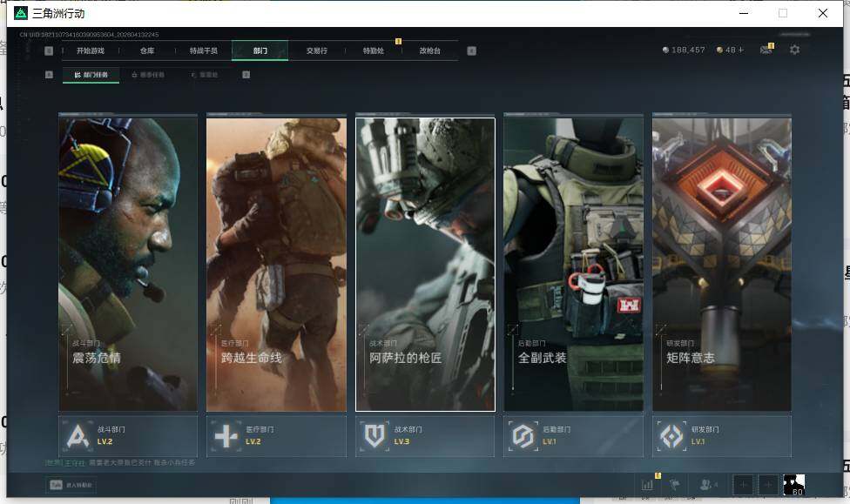Image resolution: width=850 pixels, height=504 pixels.
Task: Click the 战术部门 LV.3 level text
Action: pos(401,441)
